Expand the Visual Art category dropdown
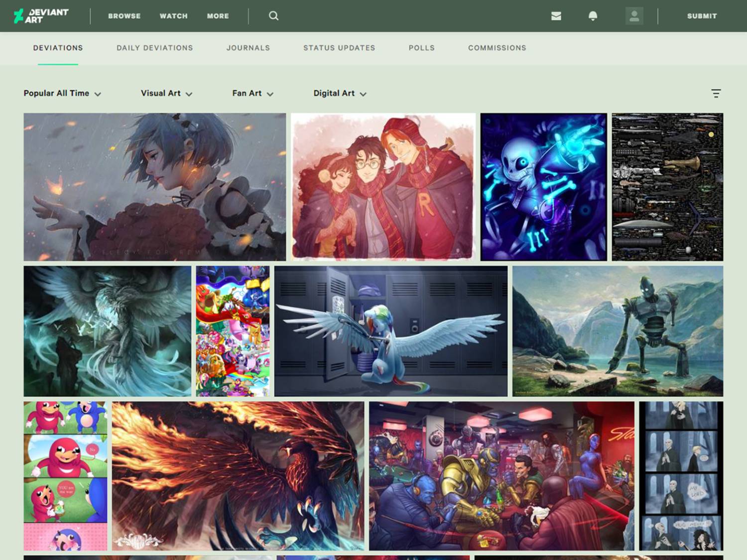This screenshot has height=560, width=747. [x=166, y=94]
